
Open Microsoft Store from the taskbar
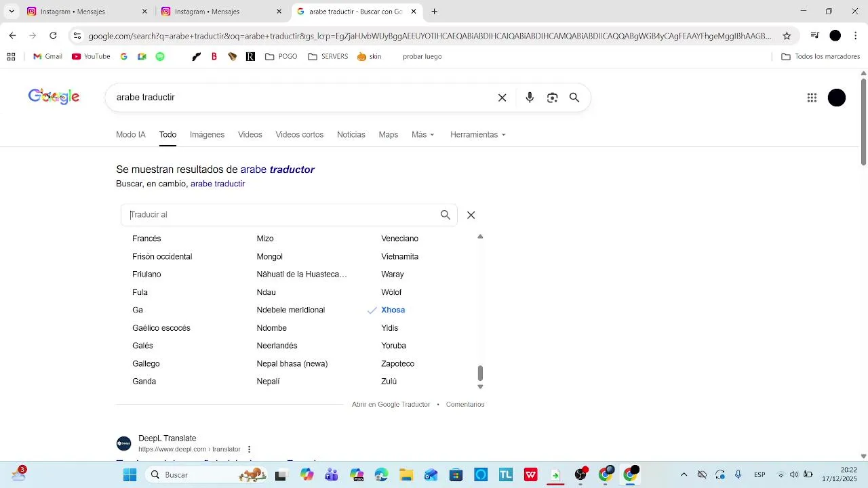[456, 474]
